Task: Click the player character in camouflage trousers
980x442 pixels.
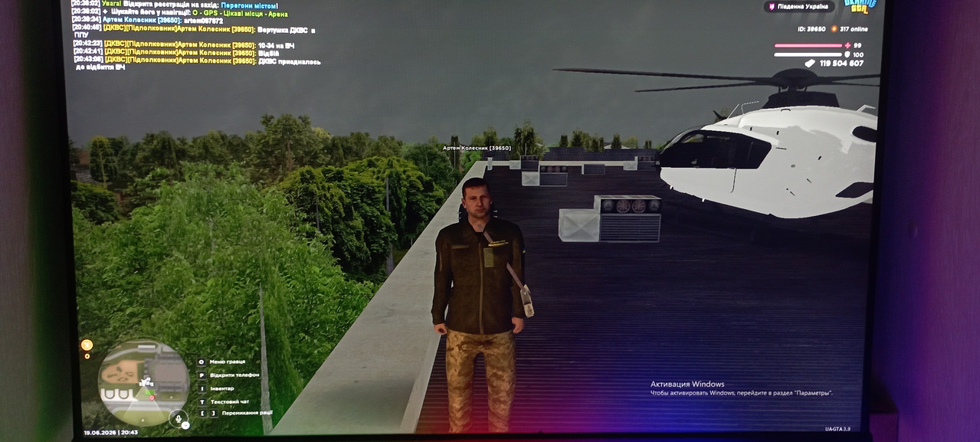Action: pyautogui.click(x=480, y=305)
